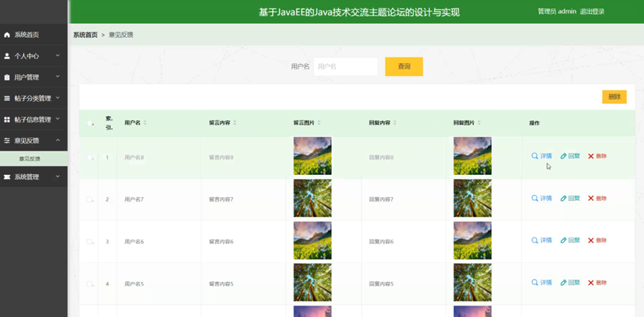Sort by 用户名 column arrows
This screenshot has height=317, width=644.
point(144,122)
